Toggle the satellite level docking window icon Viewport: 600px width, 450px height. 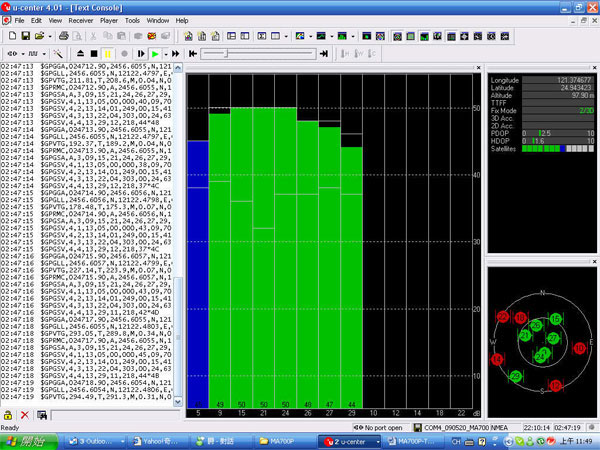tap(424, 36)
